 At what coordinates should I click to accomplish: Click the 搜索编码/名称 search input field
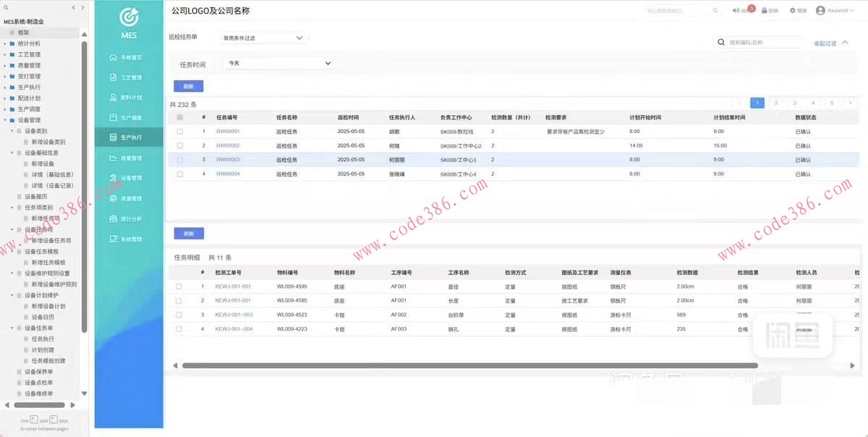pos(763,43)
